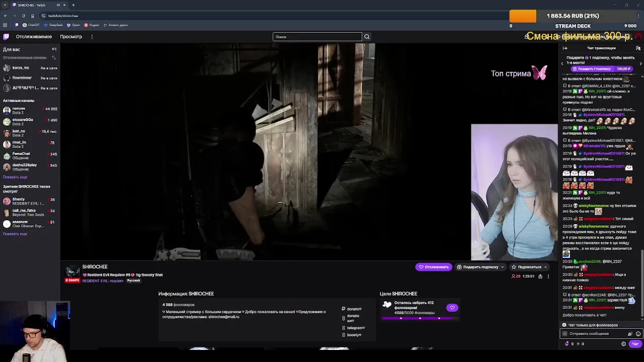Open donate link in channel info
Screen dimensions: 644x362
click(352, 309)
